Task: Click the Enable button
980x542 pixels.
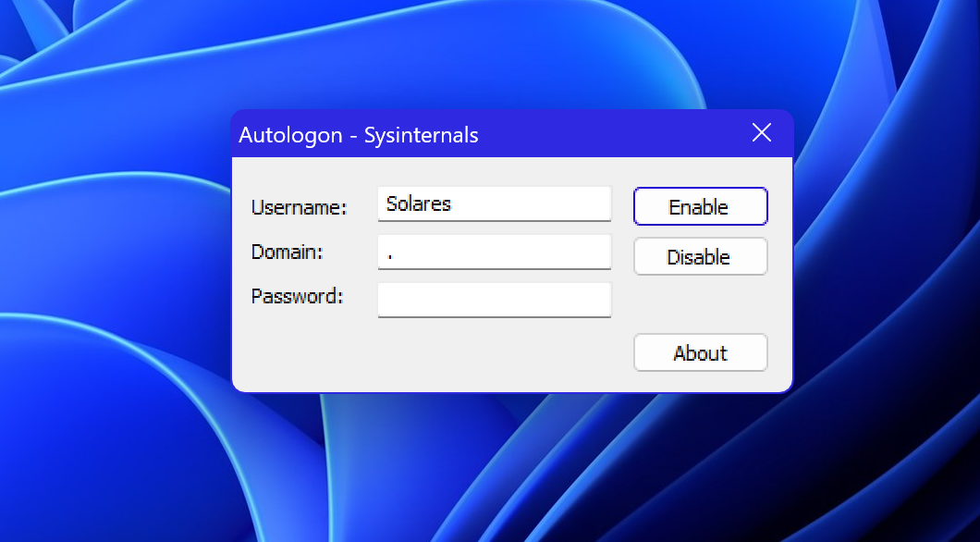Action: click(x=700, y=206)
